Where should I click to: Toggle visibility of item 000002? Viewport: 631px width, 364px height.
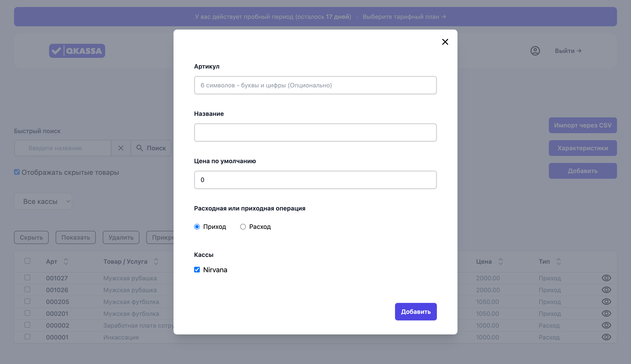tap(606, 325)
